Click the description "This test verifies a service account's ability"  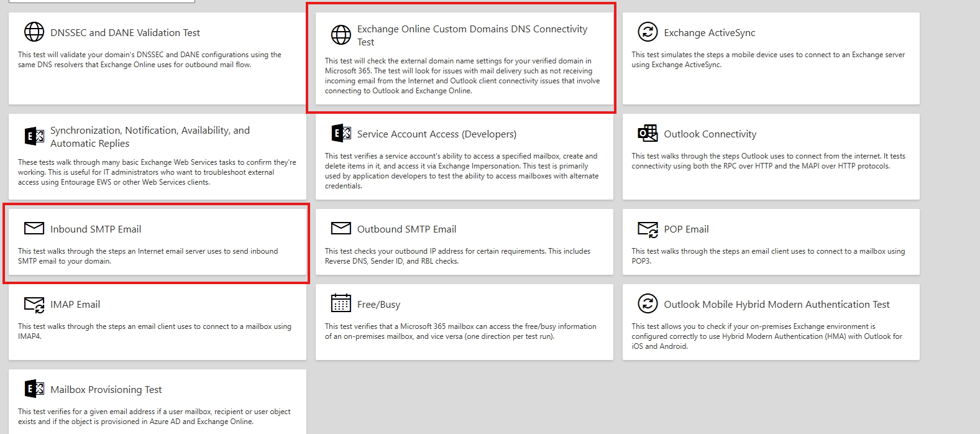pyautogui.click(x=462, y=171)
